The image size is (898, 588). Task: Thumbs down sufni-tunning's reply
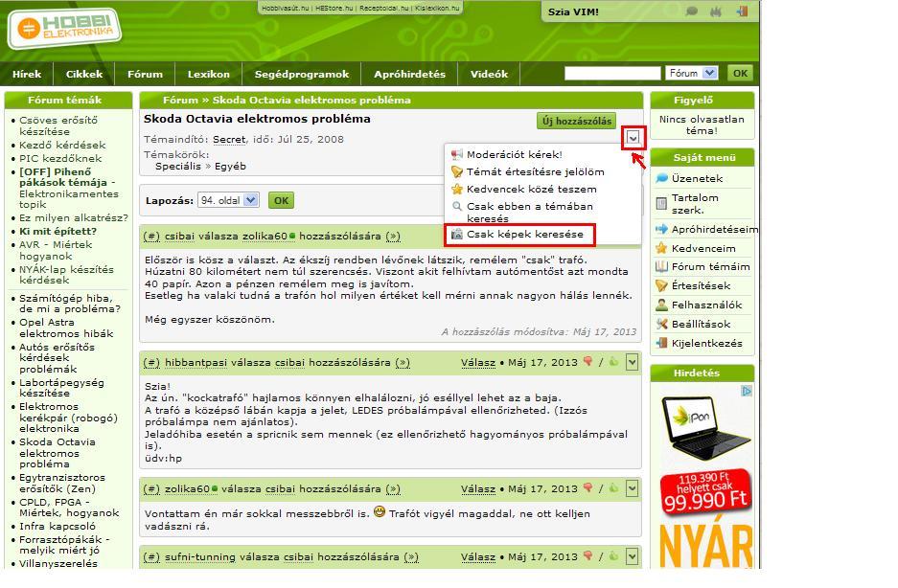click(x=587, y=555)
